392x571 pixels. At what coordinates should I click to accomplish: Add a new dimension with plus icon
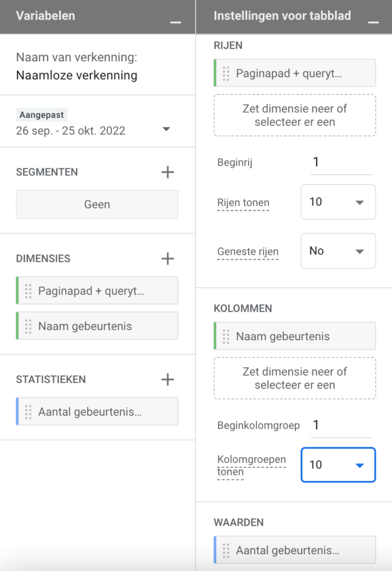tap(167, 259)
